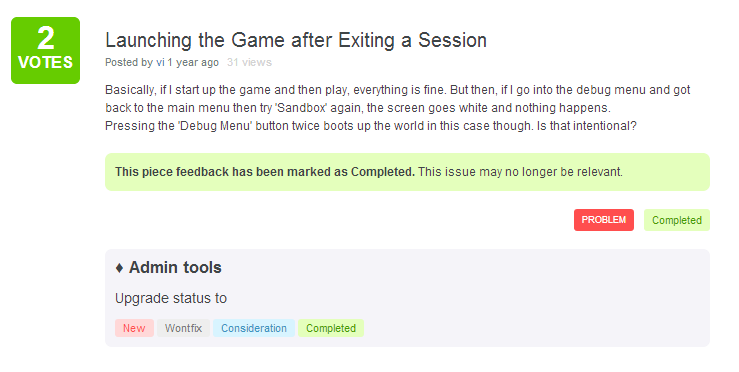Click the author name vi
Screen dimensions: 739x372
[x=160, y=62]
